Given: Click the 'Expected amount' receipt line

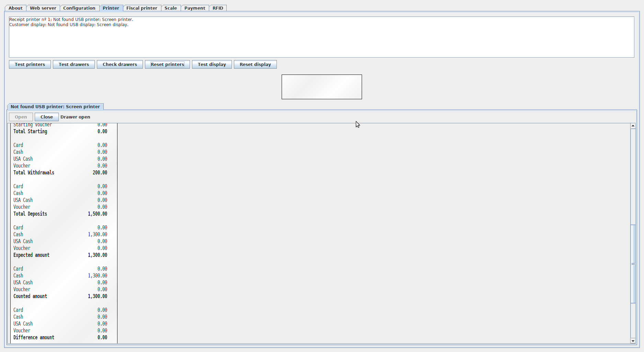Looking at the screenshot, I should pyautogui.click(x=60, y=255).
